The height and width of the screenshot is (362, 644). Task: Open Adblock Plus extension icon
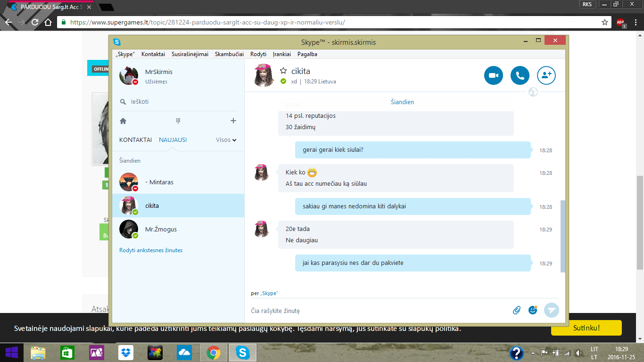coord(620,22)
